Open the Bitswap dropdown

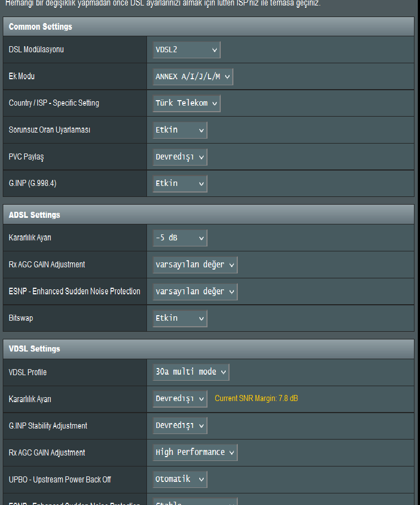click(180, 318)
